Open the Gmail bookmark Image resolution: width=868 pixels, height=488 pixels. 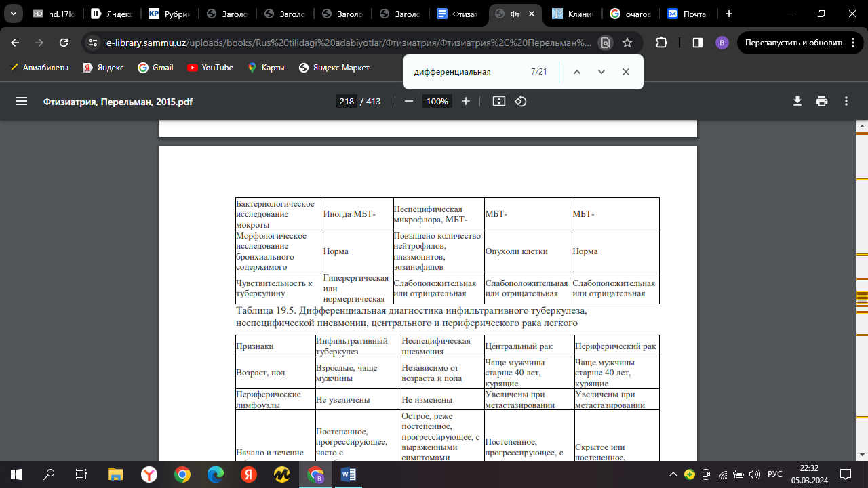pyautogui.click(x=156, y=68)
